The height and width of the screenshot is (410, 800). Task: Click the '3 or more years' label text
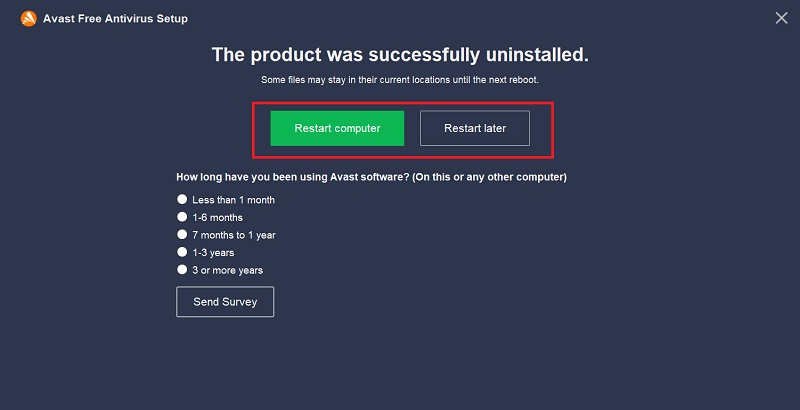pyautogui.click(x=228, y=270)
